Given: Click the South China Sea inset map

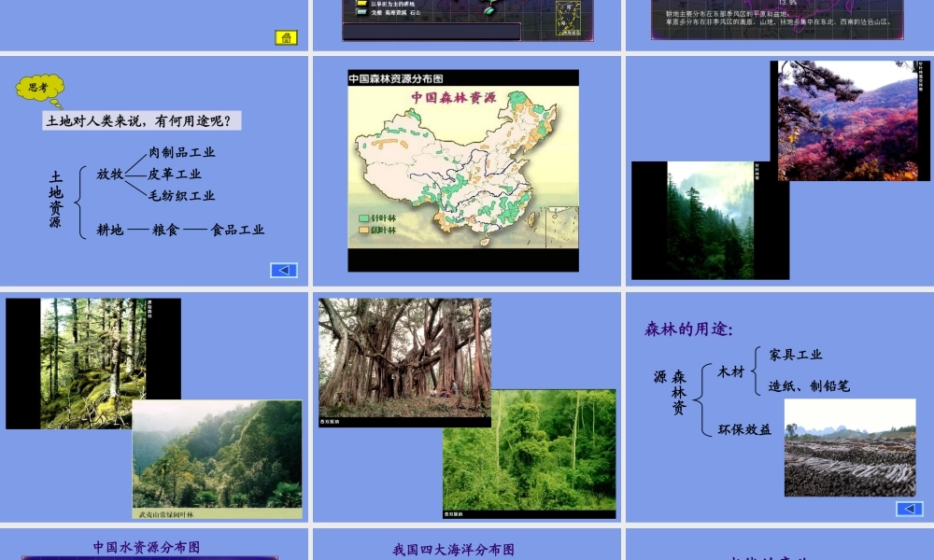Looking at the screenshot, I should (562, 227).
